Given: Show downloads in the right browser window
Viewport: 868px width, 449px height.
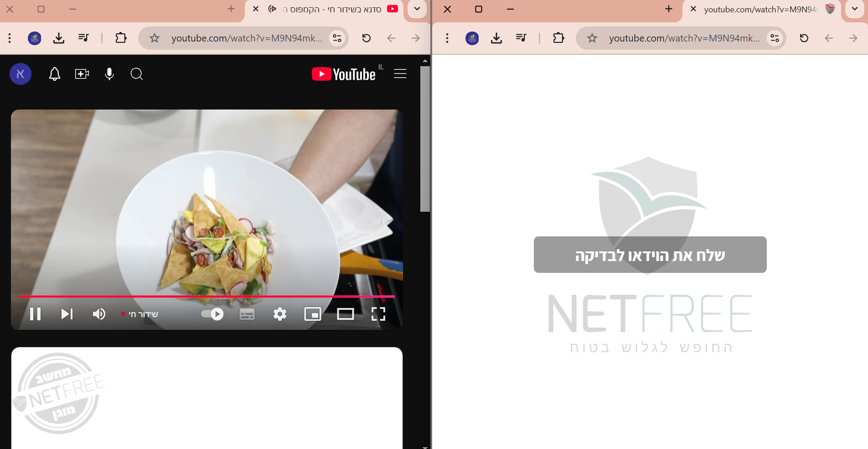Looking at the screenshot, I should click(496, 38).
